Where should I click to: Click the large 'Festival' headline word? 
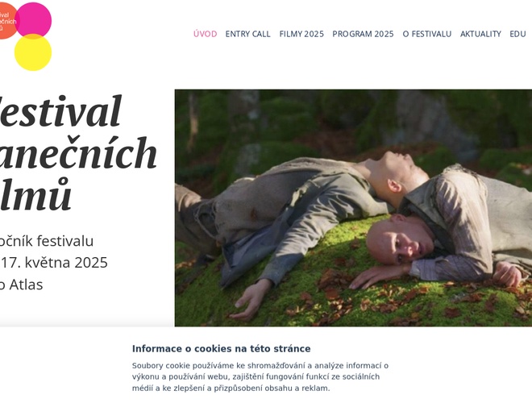pyautogui.click(x=60, y=111)
